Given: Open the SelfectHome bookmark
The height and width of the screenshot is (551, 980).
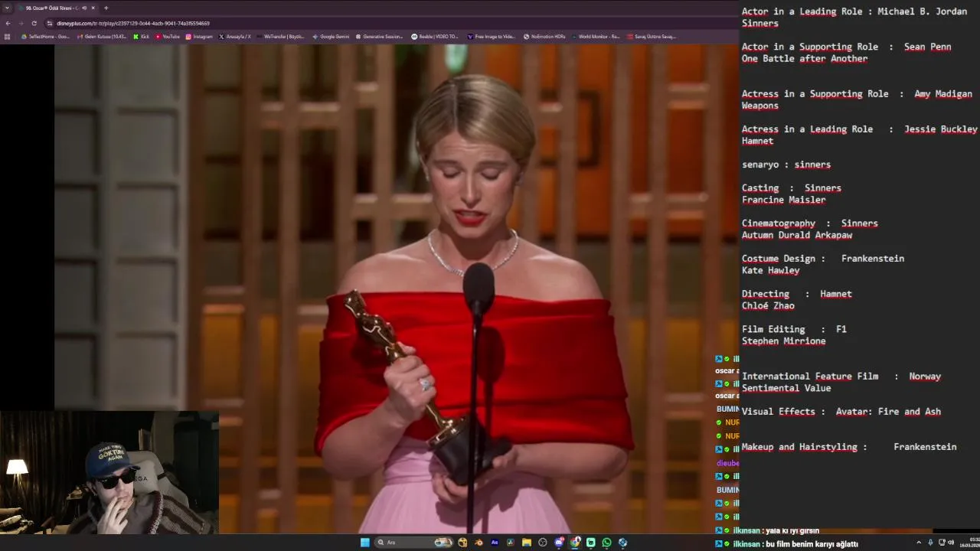Looking at the screenshot, I should (x=45, y=36).
